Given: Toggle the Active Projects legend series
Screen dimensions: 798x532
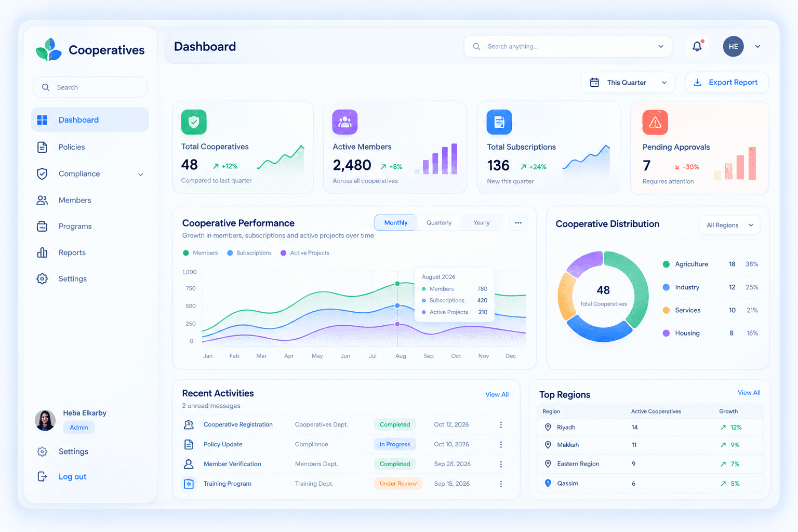Looking at the screenshot, I should click(304, 253).
